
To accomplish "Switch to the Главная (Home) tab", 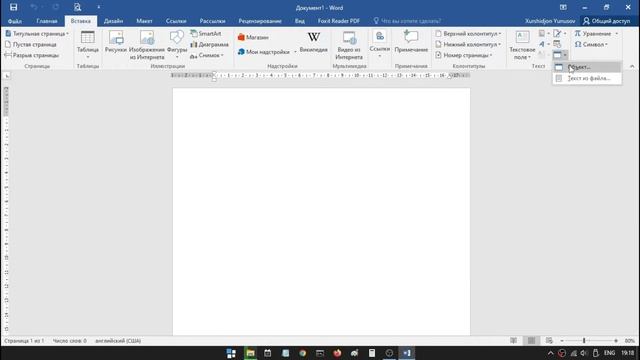I will point(47,21).
